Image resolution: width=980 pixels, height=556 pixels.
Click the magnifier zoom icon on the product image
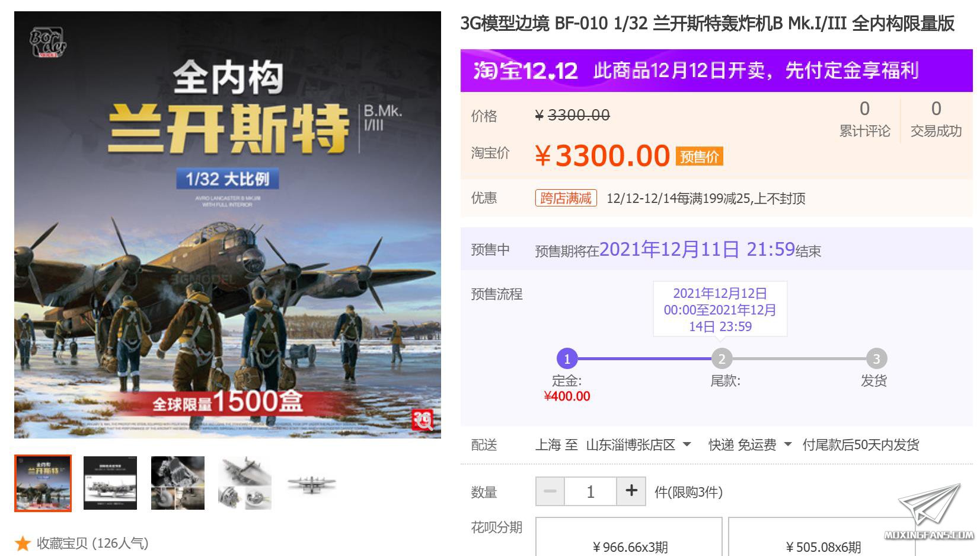click(x=423, y=420)
